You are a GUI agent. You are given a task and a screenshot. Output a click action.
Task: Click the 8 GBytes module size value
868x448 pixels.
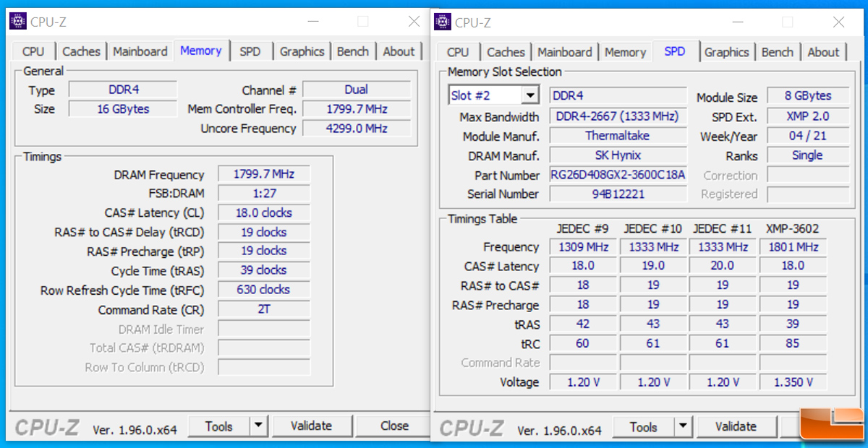pyautogui.click(x=807, y=96)
